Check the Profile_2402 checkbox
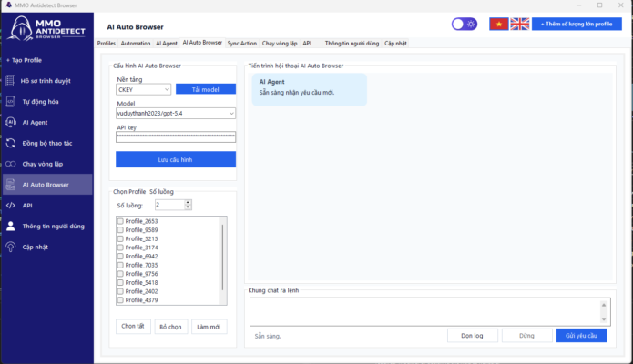The image size is (633, 364). tap(120, 291)
